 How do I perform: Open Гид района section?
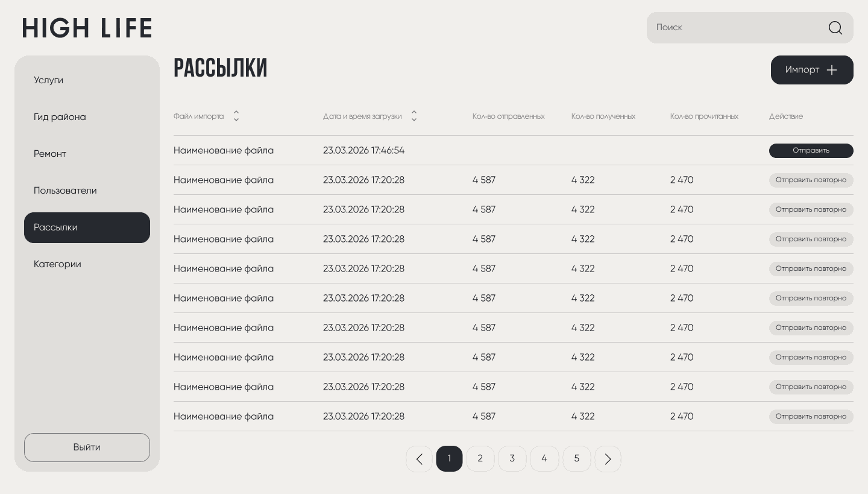[60, 117]
